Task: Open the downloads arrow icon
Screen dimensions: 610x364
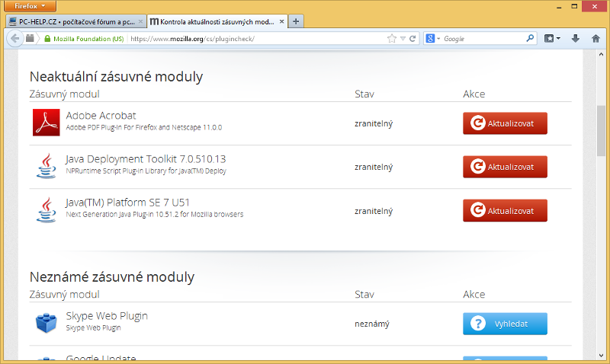Action: (575, 38)
